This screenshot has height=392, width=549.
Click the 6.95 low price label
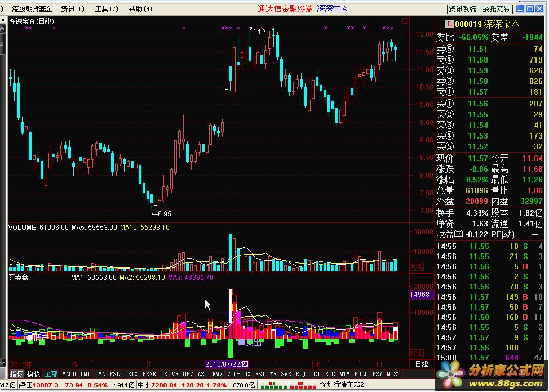(x=165, y=214)
